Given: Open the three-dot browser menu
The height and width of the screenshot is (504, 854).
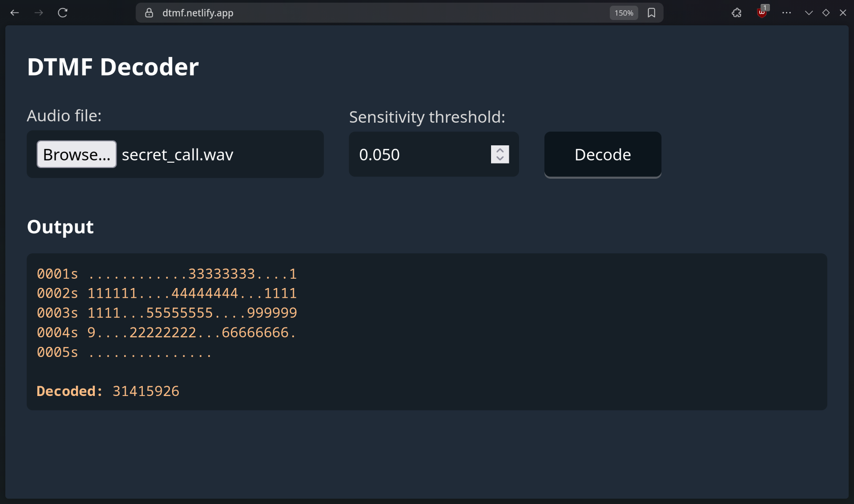Looking at the screenshot, I should click(787, 12).
